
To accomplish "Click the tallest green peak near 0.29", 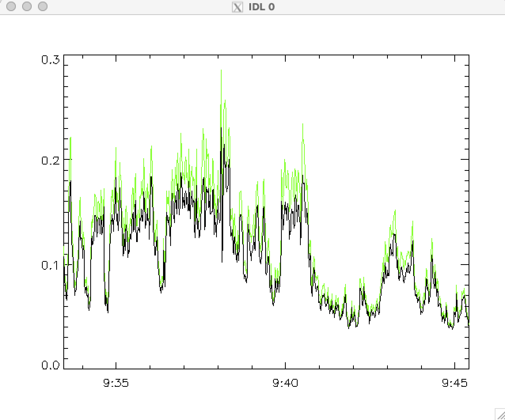I will click(221, 71).
